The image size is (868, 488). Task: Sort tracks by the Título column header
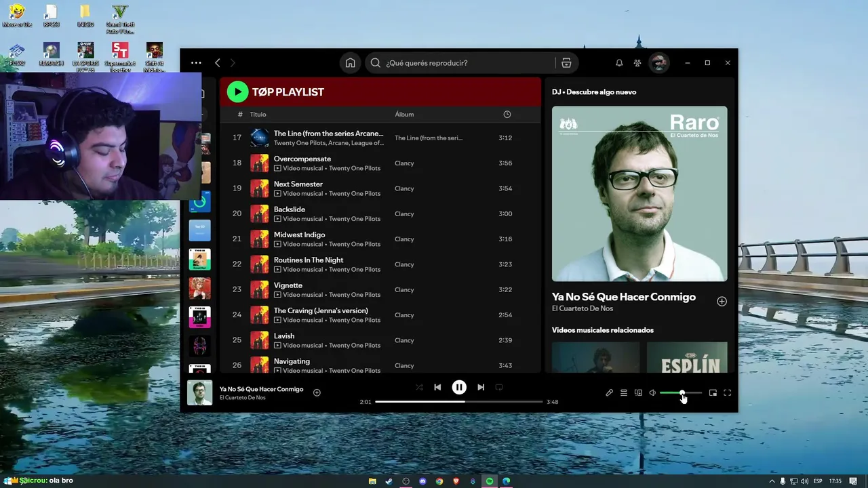[x=258, y=115]
